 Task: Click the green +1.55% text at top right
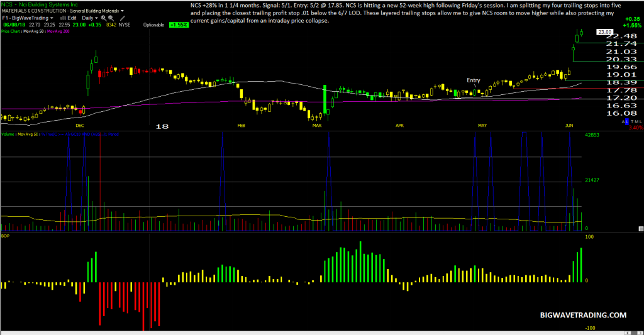[632, 25]
